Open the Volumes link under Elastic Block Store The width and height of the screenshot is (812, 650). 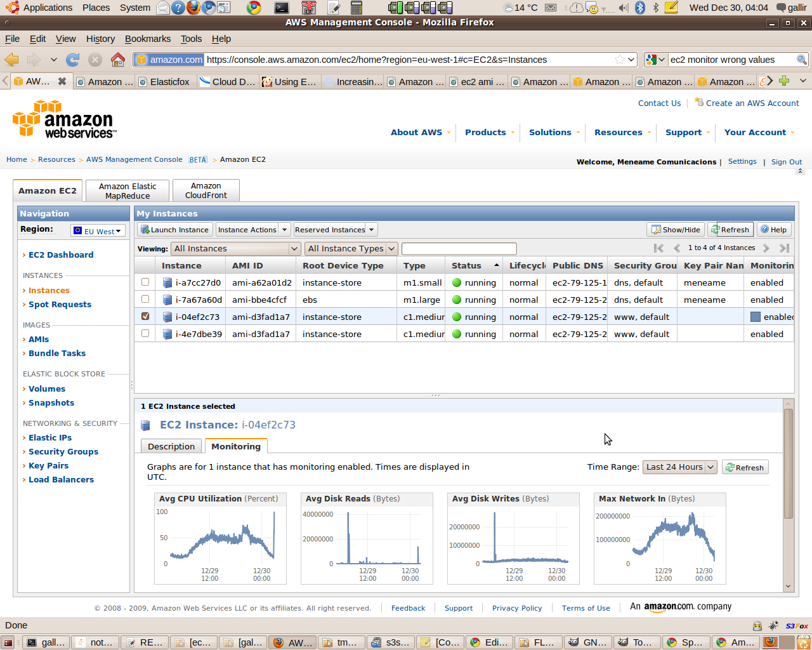[47, 389]
